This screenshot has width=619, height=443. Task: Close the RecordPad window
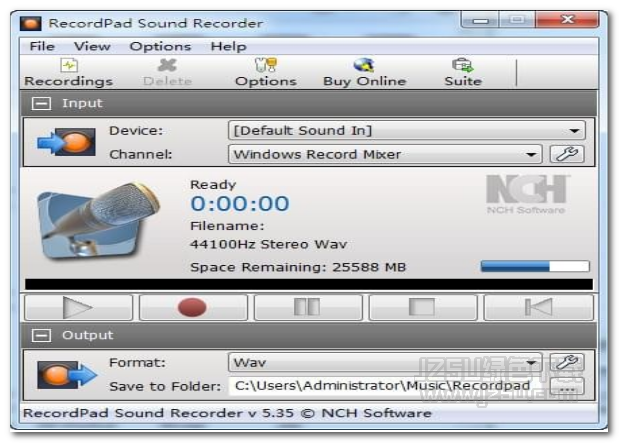pos(567,19)
